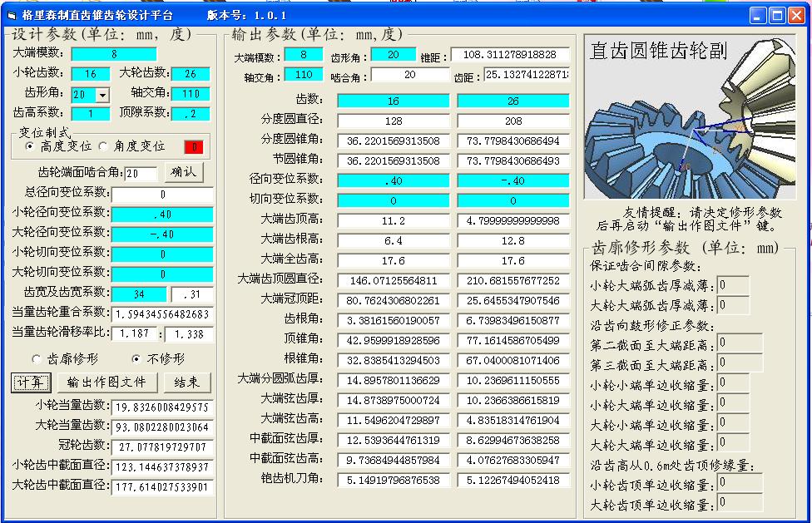
Task: Click the 大端全齿高 small gear value 17.6
Action: point(394,261)
